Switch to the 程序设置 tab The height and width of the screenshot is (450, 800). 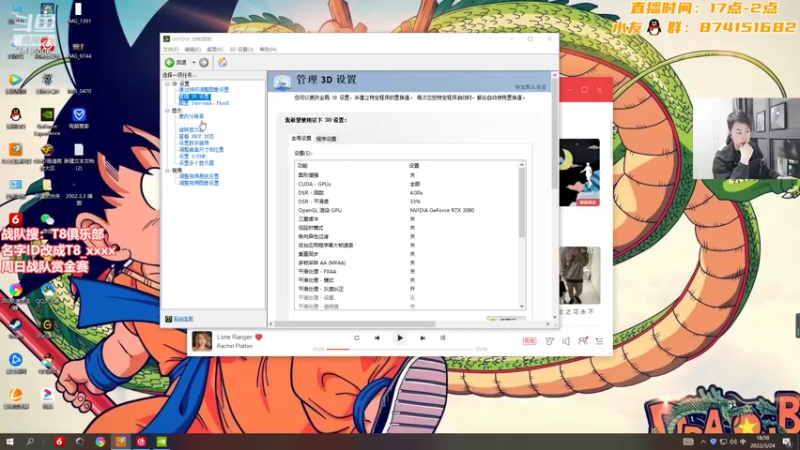326,139
